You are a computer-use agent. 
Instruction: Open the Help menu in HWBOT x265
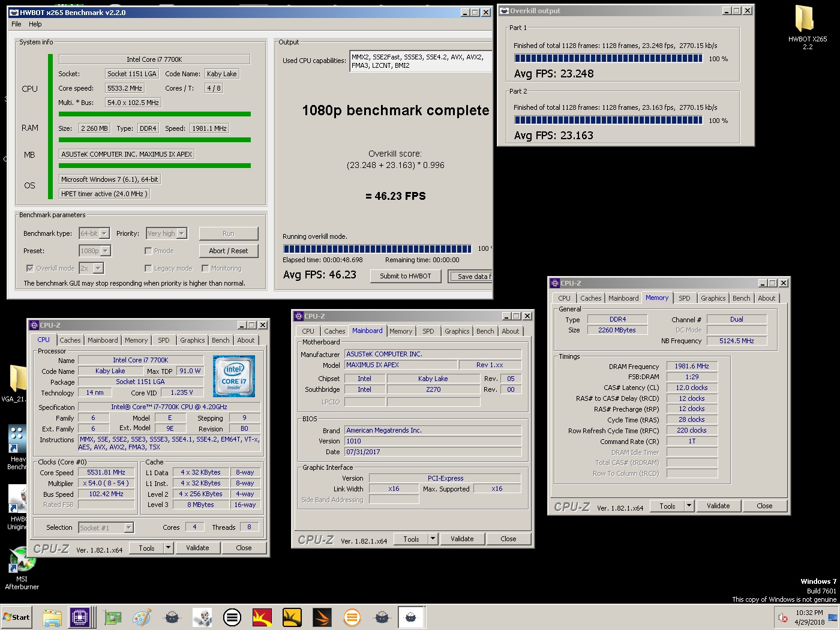tap(35, 24)
